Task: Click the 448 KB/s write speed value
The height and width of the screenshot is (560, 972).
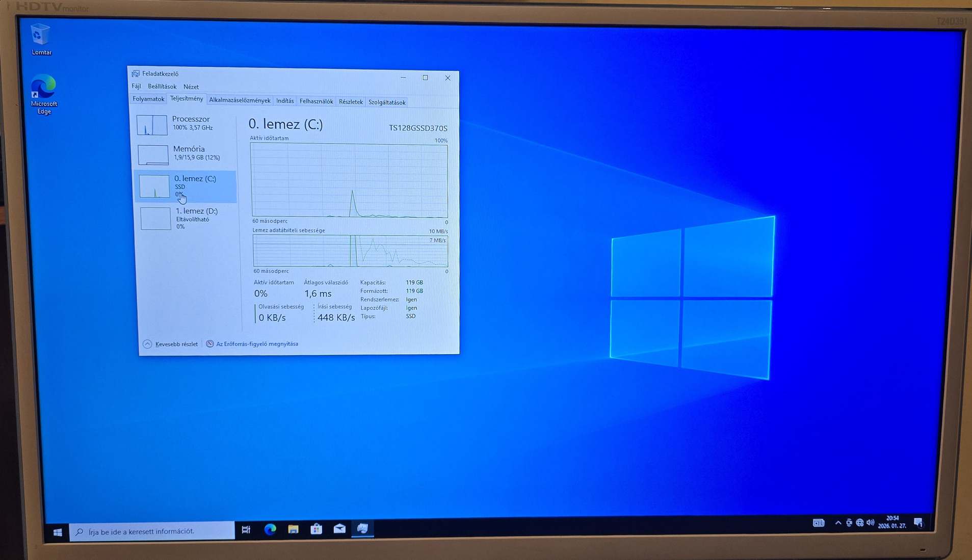Action: click(336, 317)
